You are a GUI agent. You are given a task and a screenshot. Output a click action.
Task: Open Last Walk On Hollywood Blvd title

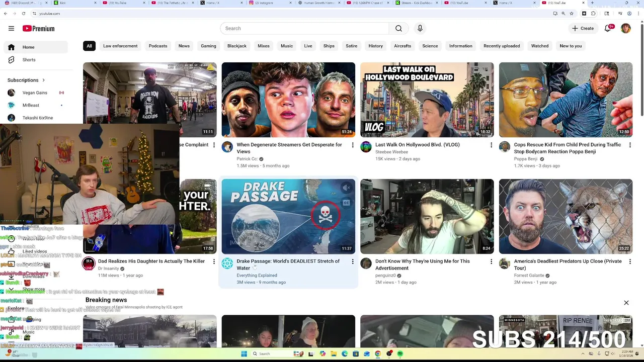point(418,145)
